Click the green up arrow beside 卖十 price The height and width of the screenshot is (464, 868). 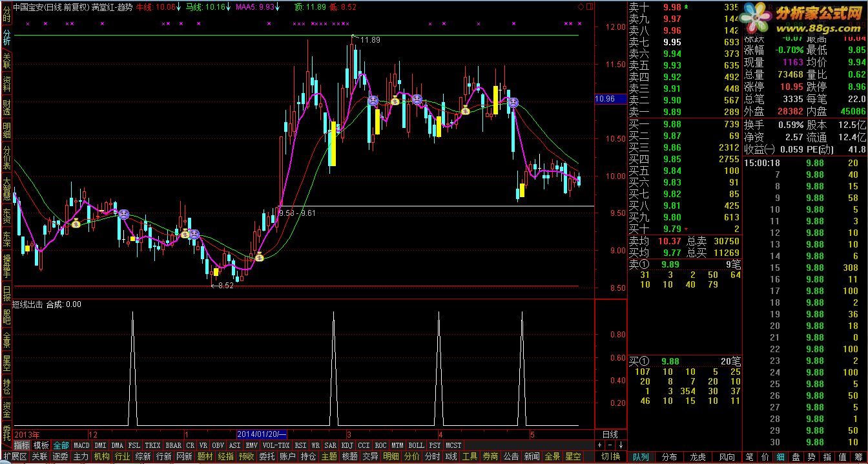pos(686,6)
